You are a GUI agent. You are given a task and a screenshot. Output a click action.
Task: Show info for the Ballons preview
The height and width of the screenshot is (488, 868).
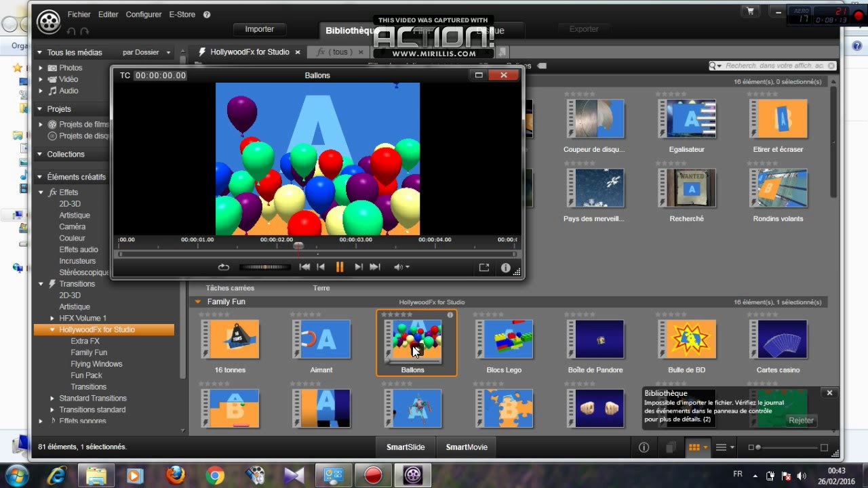point(505,267)
